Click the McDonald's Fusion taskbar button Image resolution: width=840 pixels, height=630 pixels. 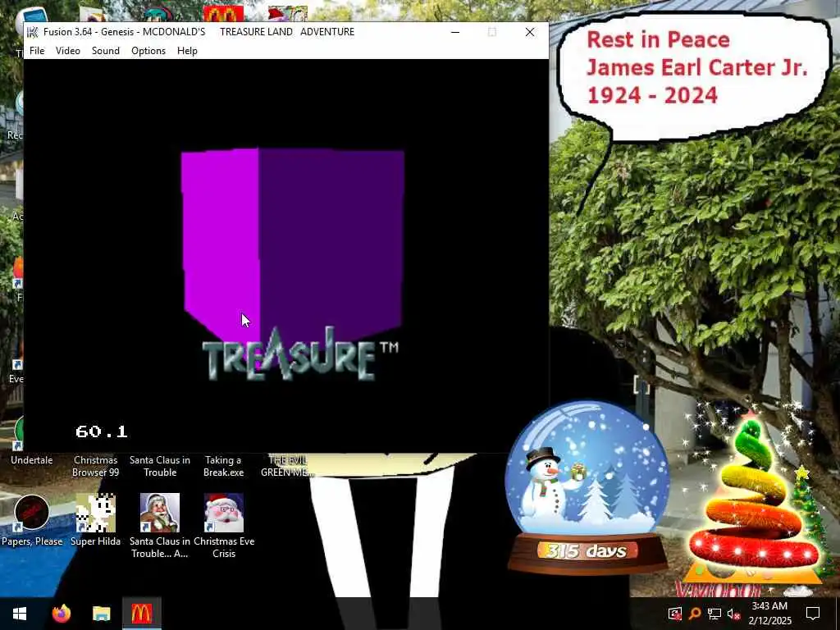tap(141, 614)
